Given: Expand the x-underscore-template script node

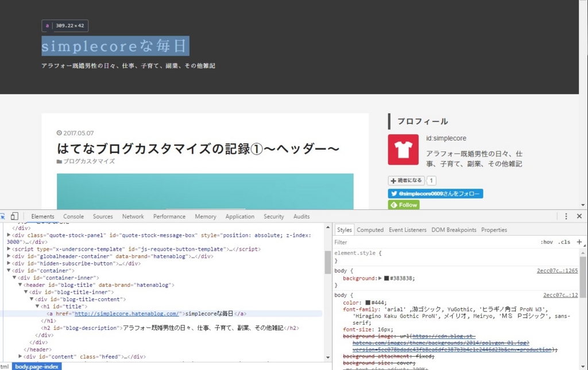Looking at the screenshot, I should pyautogui.click(x=8, y=249).
